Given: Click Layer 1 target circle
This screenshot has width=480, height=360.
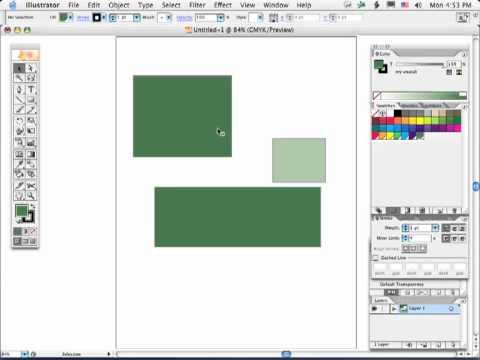Looking at the screenshot, I should click(451, 309).
